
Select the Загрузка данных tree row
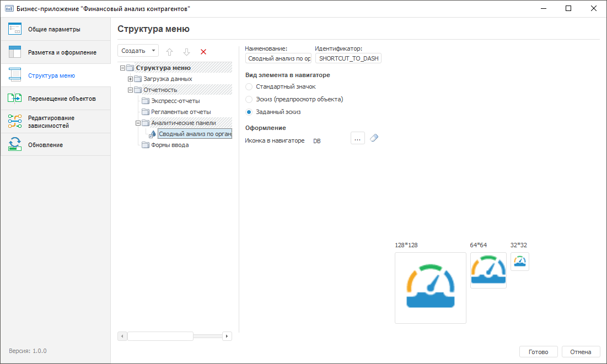tap(168, 79)
